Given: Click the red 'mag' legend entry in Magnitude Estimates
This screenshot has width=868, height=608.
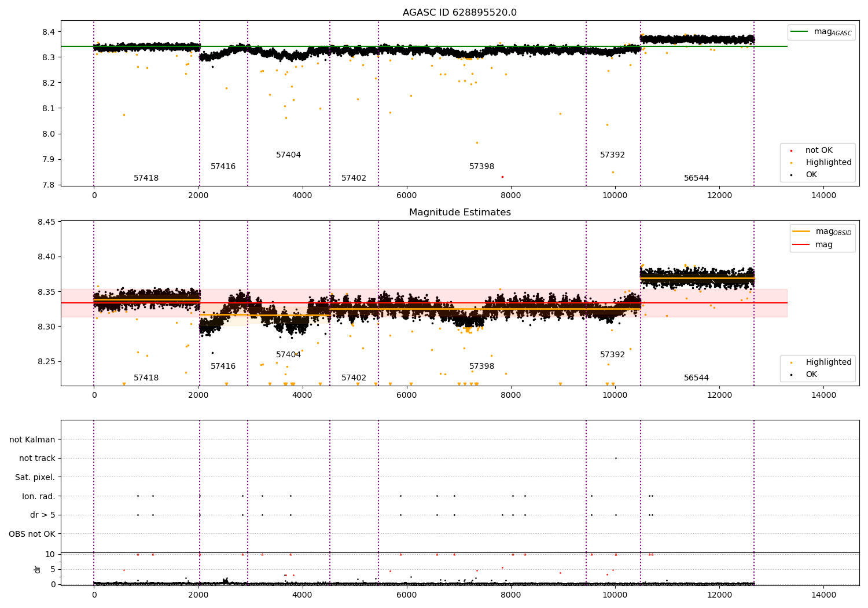Looking at the screenshot, I should [x=813, y=245].
